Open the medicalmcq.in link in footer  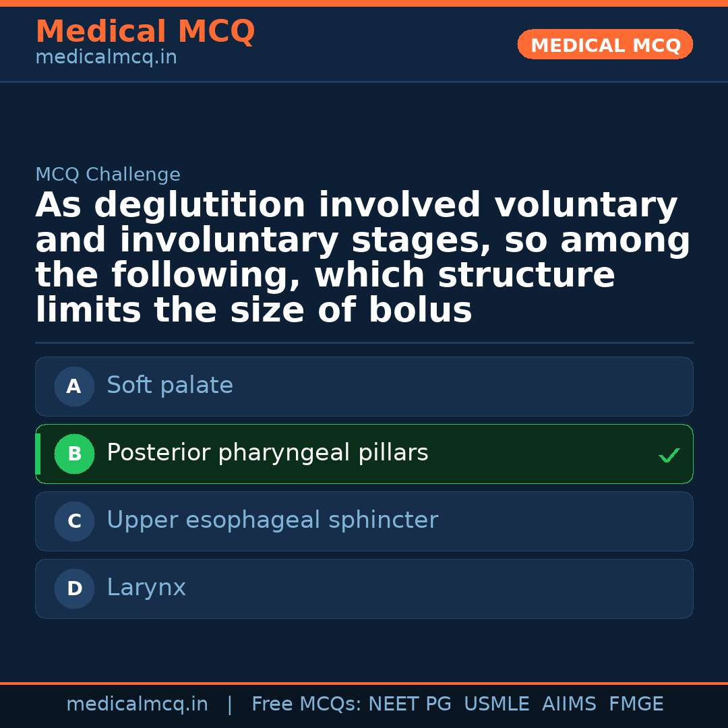click(x=137, y=704)
